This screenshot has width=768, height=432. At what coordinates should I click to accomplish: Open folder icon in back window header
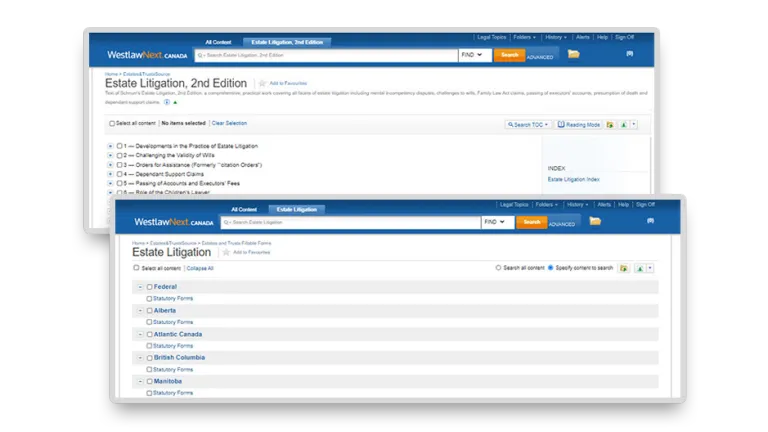pyautogui.click(x=574, y=54)
